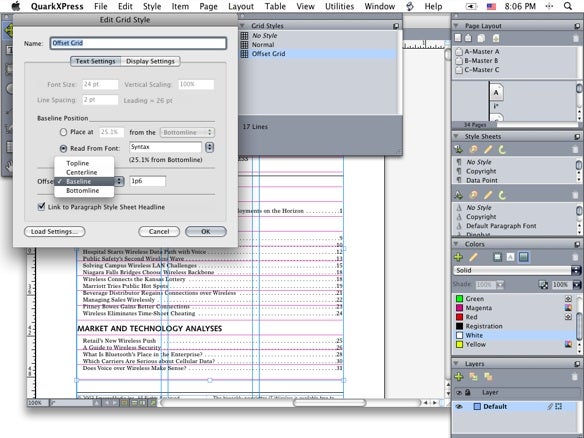
Task: Click the US flag input menu icon
Action: 492,6
